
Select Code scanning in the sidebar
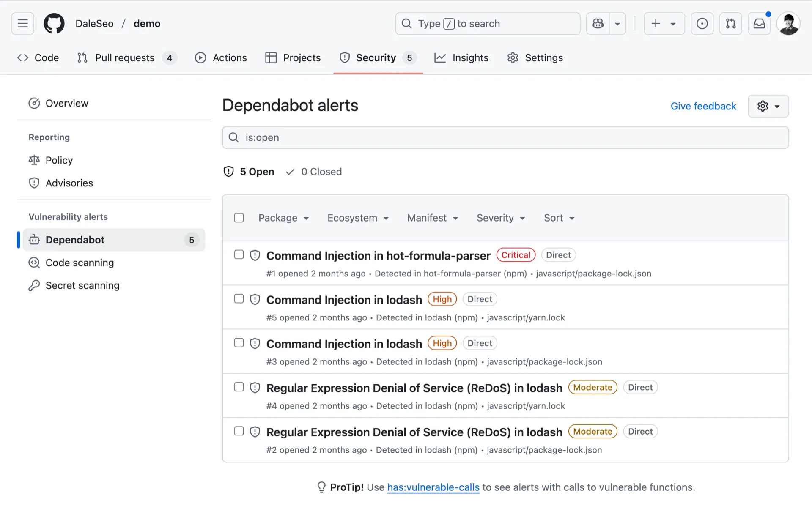click(80, 263)
